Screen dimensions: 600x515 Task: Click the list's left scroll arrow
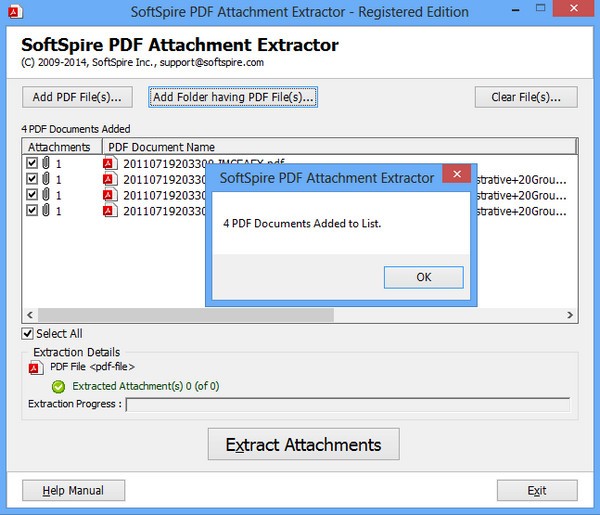click(30, 315)
